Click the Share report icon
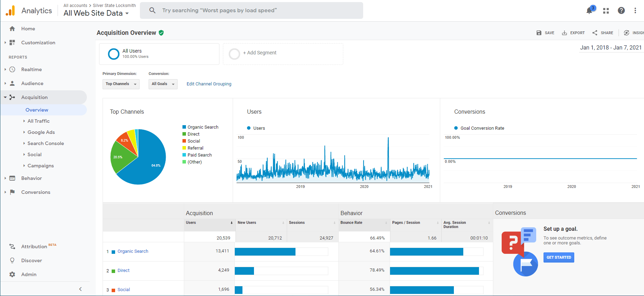The image size is (644, 296). point(595,33)
